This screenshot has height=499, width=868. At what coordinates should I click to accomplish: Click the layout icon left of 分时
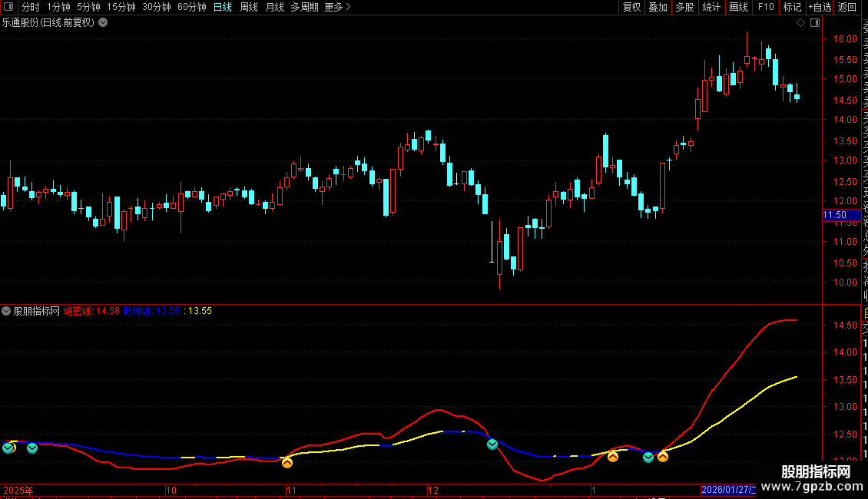(x=8, y=7)
